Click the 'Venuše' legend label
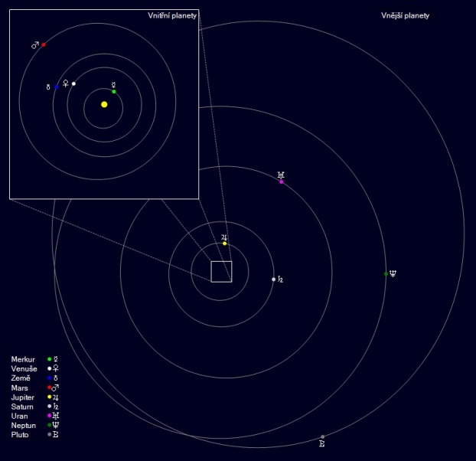The width and height of the screenshot is (476, 461). 24,368
